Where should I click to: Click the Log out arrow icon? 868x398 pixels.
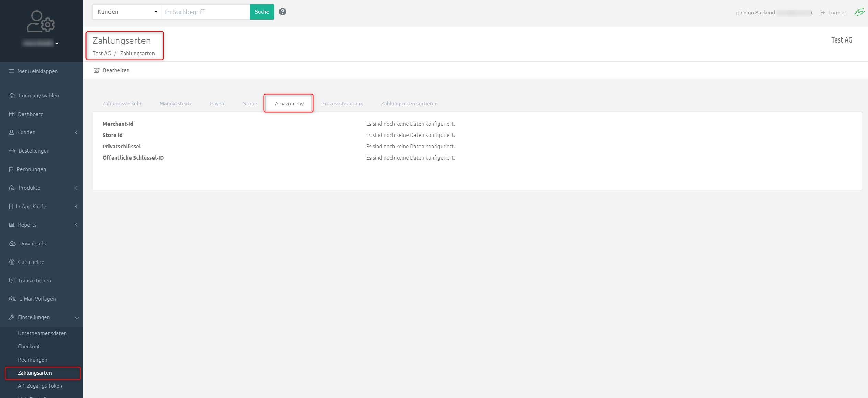pos(822,13)
